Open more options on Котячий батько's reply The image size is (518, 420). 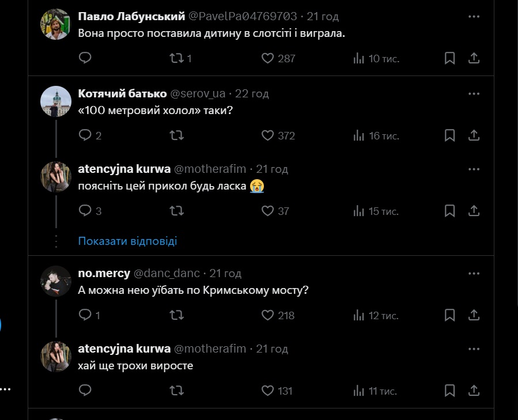click(474, 93)
